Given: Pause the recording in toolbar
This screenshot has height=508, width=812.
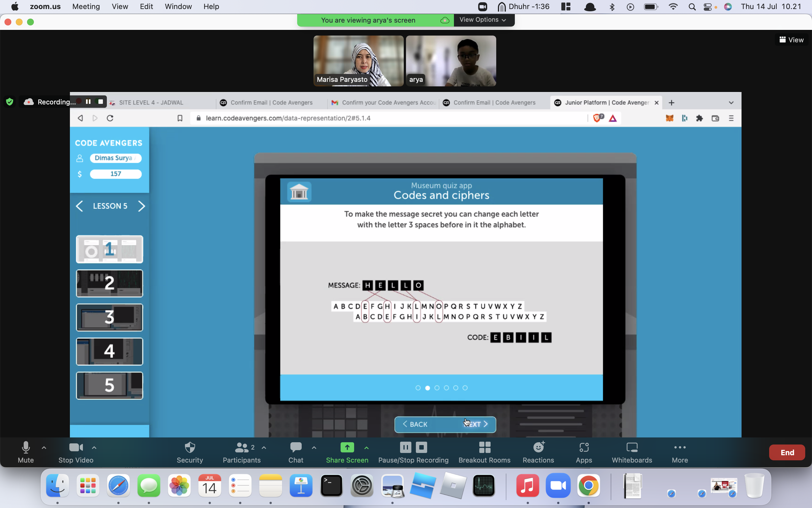Looking at the screenshot, I should (x=405, y=447).
